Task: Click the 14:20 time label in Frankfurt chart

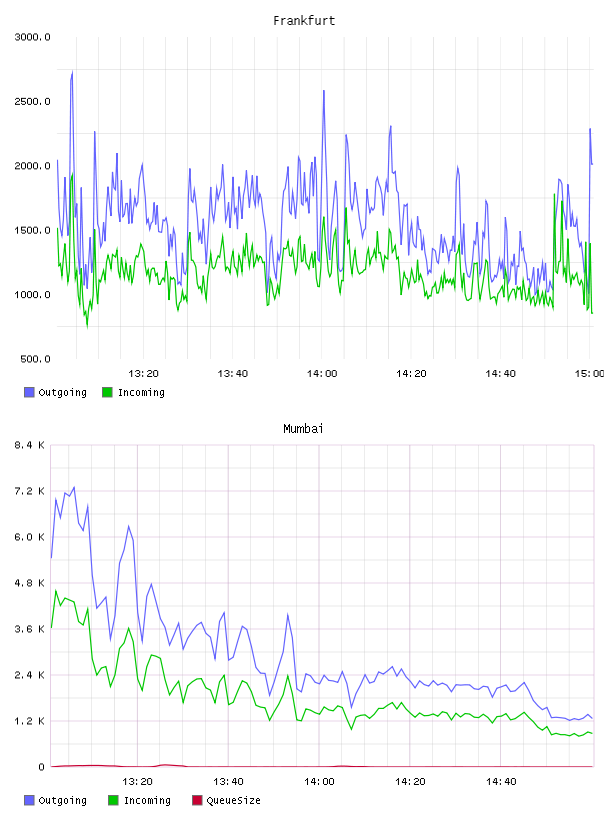Action: coord(411,374)
